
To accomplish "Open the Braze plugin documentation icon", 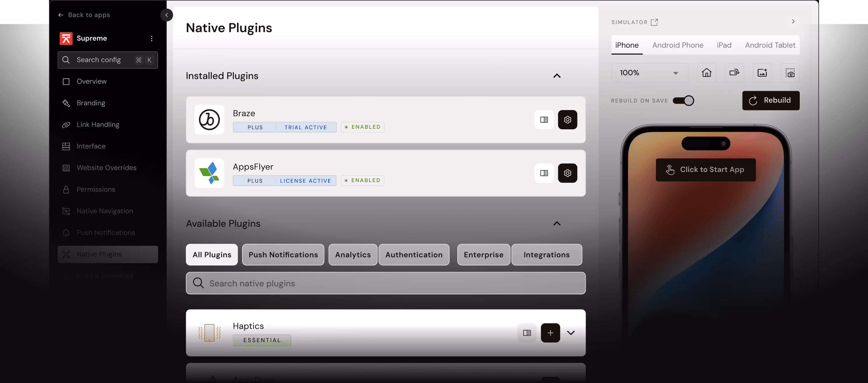I will point(544,119).
